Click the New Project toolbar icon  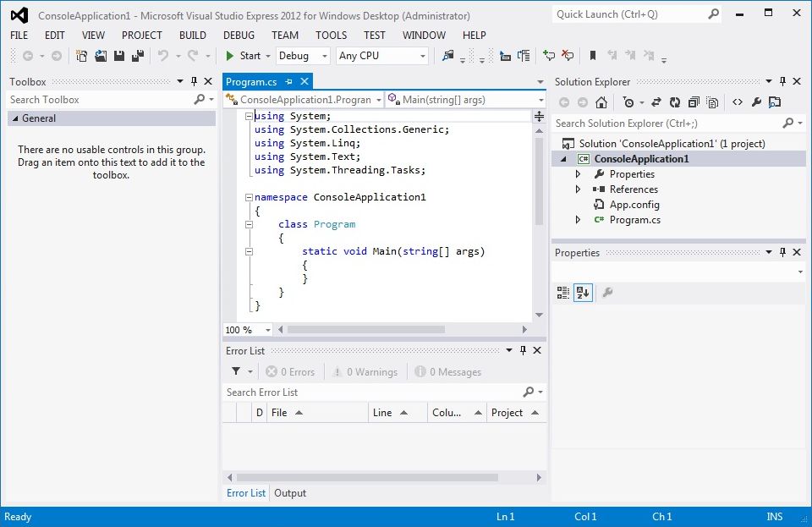click(82, 56)
